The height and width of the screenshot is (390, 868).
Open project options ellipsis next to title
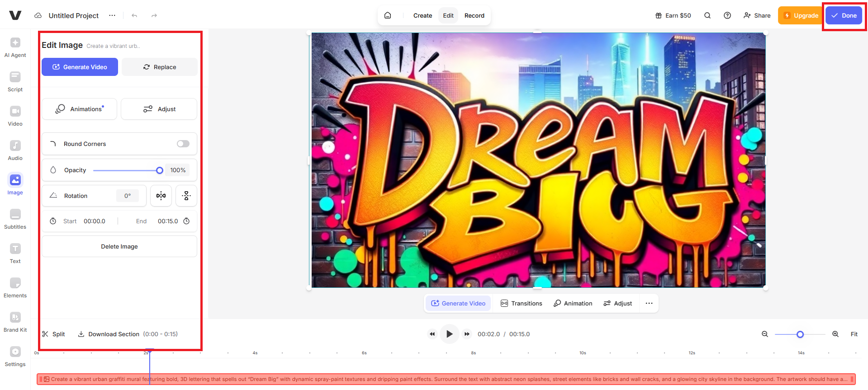[x=112, y=15]
